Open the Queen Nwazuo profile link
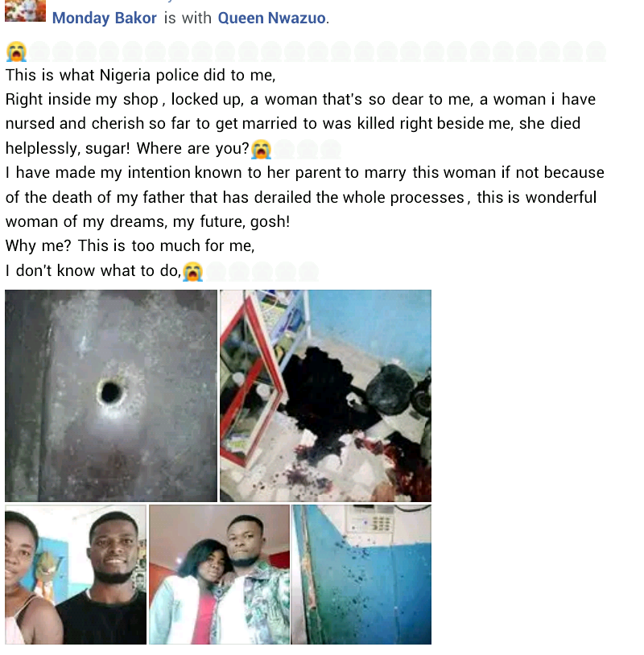 tap(271, 18)
